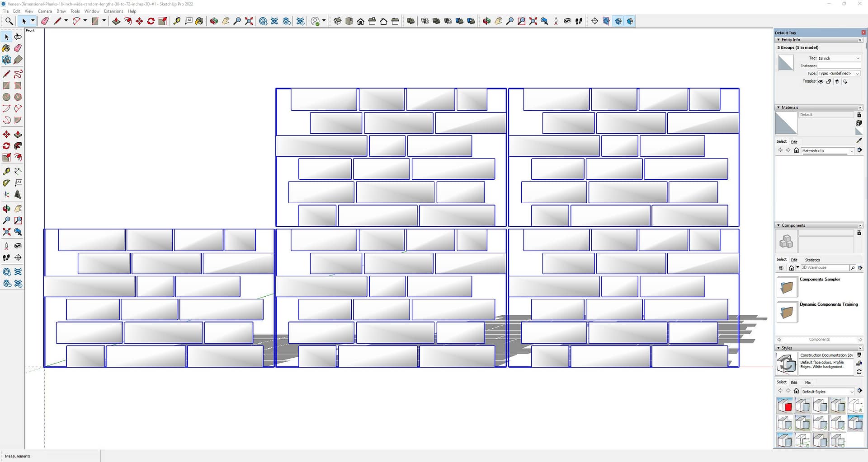Click the Sample Paint eyedropper in Materials
The image size is (868, 462).
(x=859, y=140)
